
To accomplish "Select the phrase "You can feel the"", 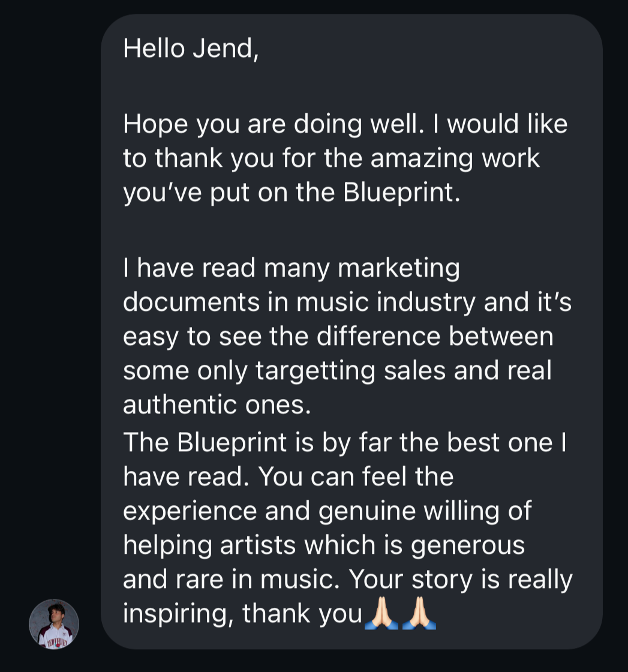I will [359, 477].
